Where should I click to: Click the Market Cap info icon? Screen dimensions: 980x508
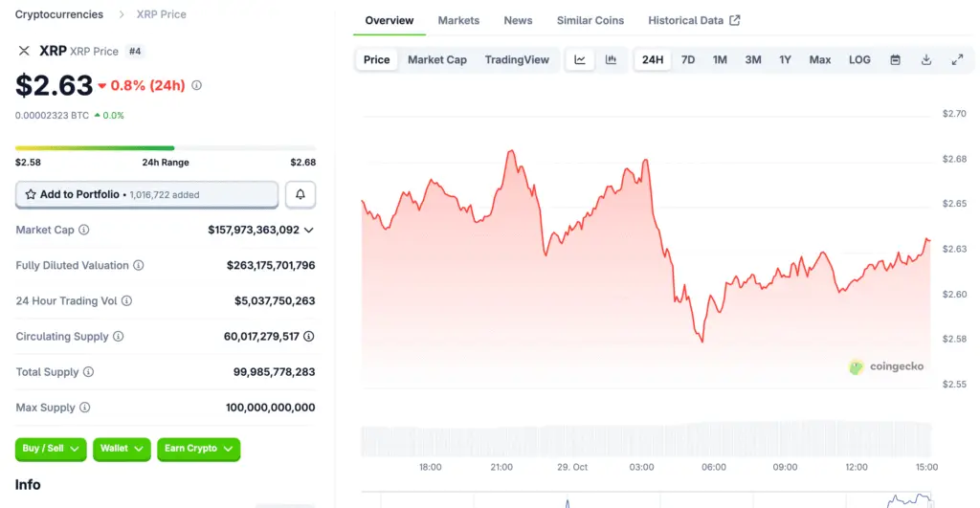click(x=84, y=230)
